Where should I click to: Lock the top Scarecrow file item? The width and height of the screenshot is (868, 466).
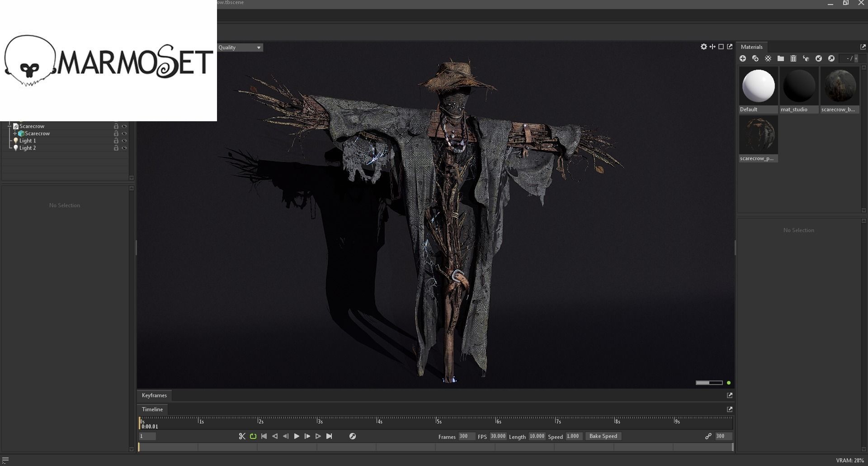click(x=116, y=126)
